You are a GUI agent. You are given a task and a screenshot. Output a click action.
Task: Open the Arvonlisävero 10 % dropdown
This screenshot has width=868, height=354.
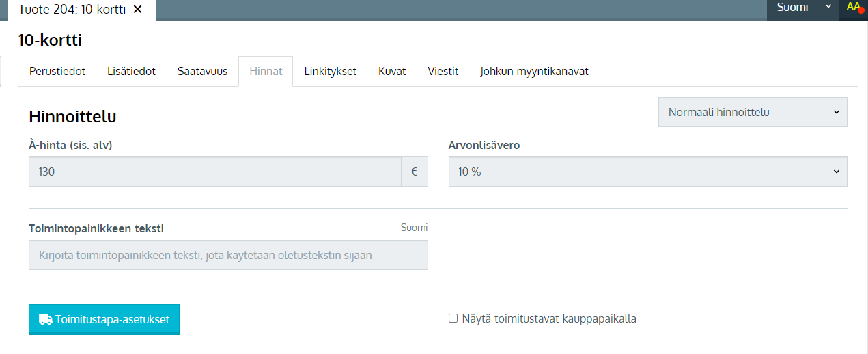pos(647,172)
